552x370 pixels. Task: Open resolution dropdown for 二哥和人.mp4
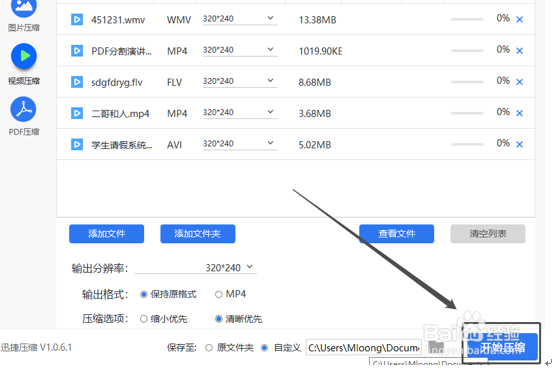click(x=240, y=113)
